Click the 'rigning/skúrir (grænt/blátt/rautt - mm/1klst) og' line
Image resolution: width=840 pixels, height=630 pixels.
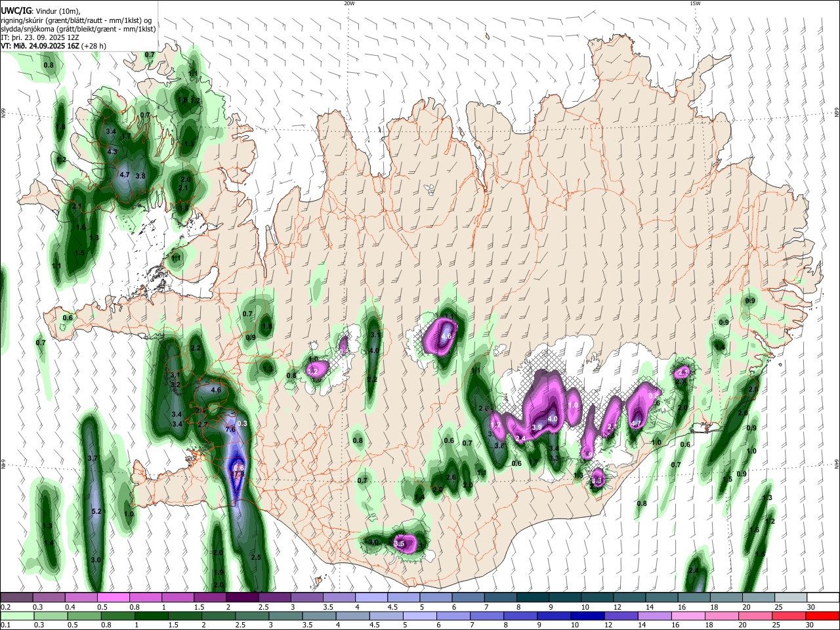point(76,20)
